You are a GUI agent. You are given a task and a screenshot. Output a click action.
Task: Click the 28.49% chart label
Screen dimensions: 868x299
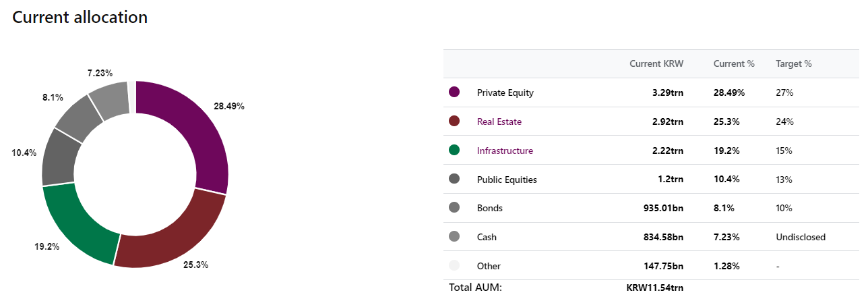(229, 106)
